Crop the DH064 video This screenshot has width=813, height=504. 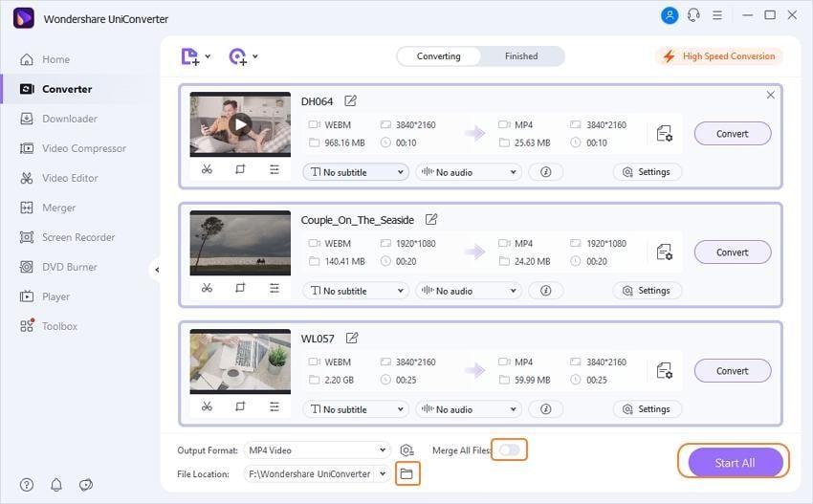pos(240,169)
